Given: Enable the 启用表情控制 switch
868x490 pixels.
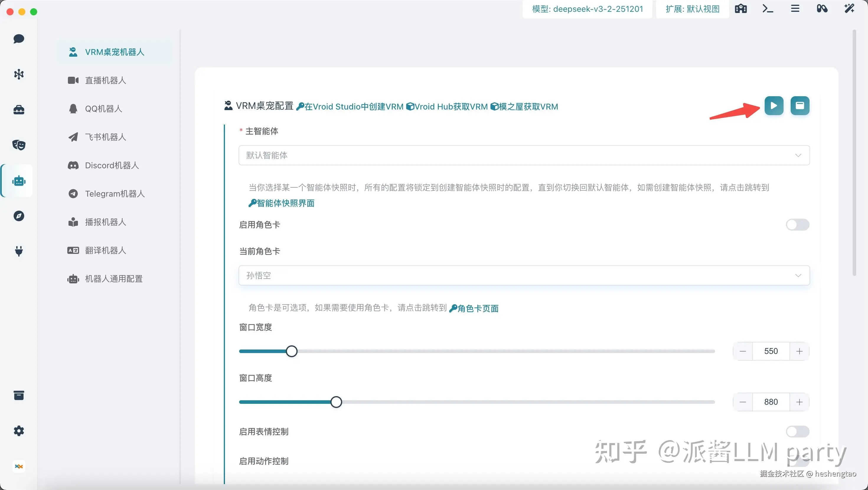Looking at the screenshot, I should point(797,431).
